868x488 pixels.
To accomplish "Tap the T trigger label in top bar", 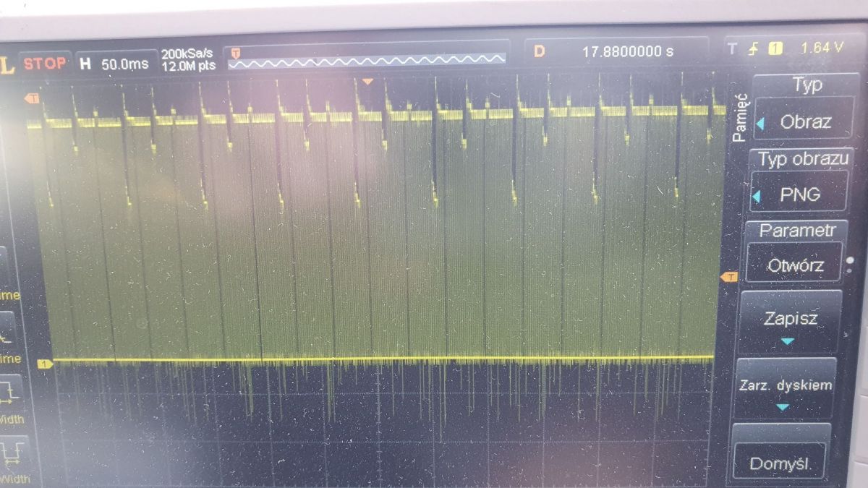I will (732, 48).
